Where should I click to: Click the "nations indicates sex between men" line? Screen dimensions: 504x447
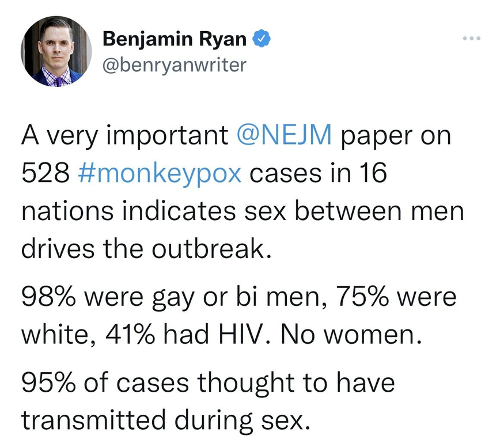click(242, 211)
